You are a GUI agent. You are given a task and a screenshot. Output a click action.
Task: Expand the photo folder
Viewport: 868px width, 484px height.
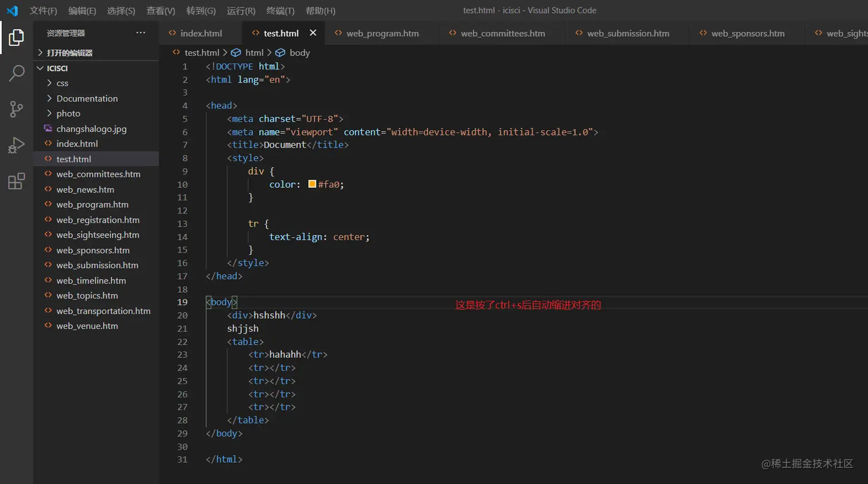pos(96,114)
